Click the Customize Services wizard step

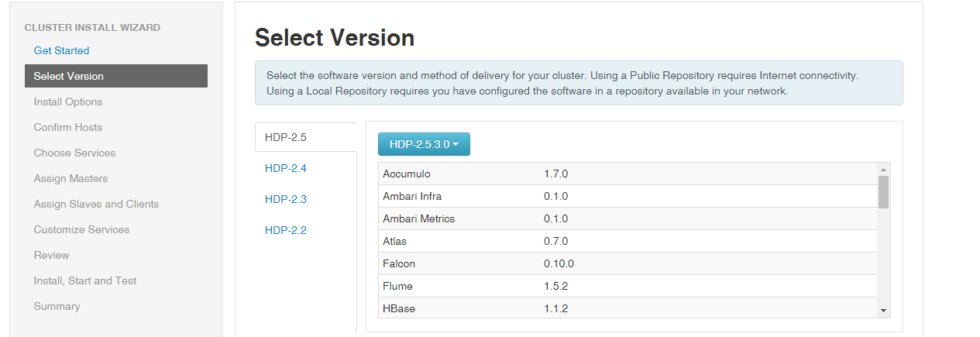[x=81, y=229]
